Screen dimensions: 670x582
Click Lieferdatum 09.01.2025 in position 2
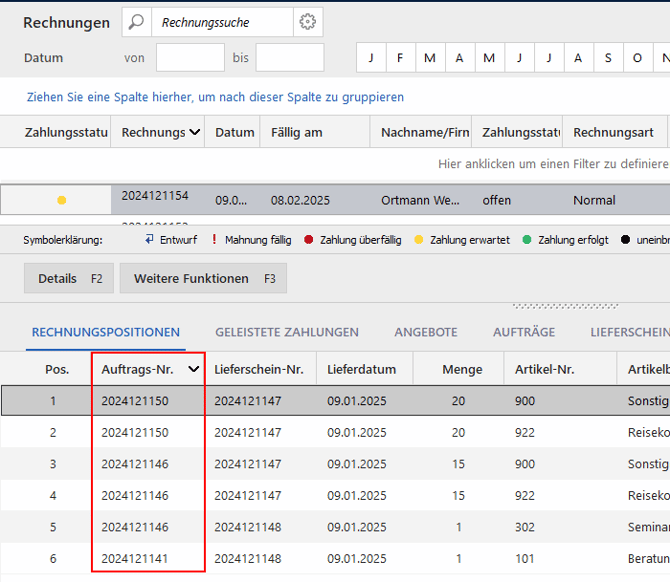[x=356, y=432]
